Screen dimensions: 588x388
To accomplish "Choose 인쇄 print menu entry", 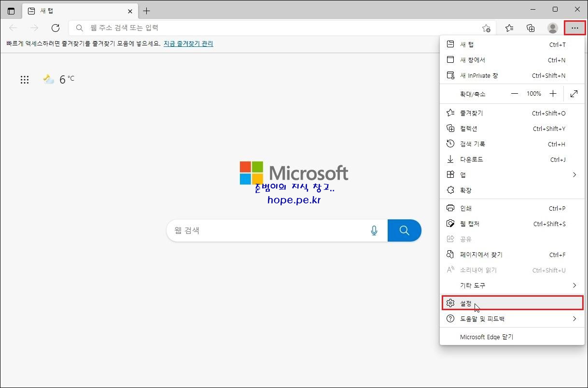I will (x=512, y=208).
